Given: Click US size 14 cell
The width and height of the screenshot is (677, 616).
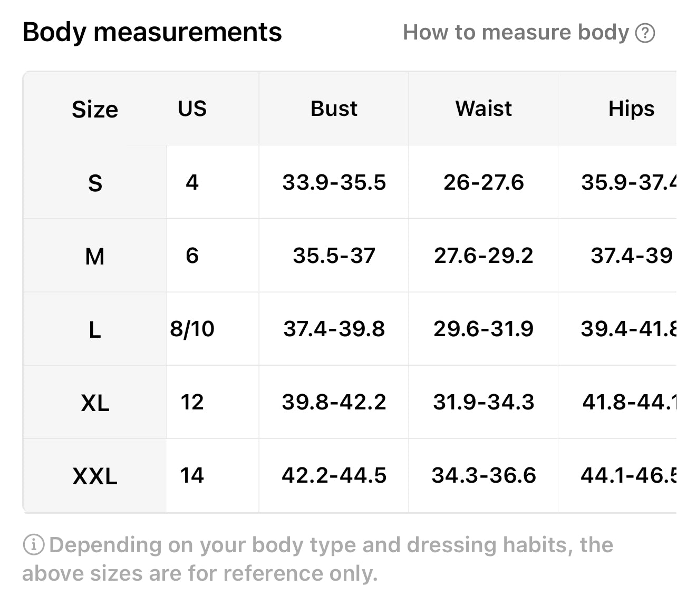Looking at the screenshot, I should 192,475.
